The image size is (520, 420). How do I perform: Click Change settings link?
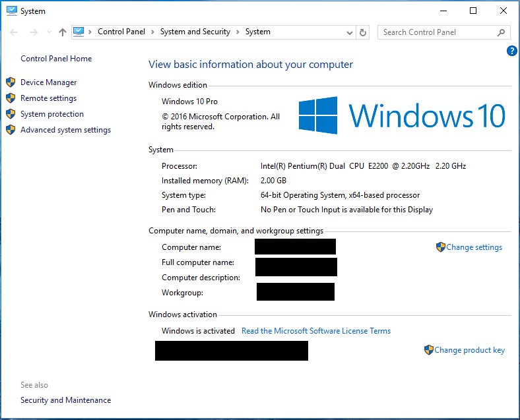[x=474, y=247]
